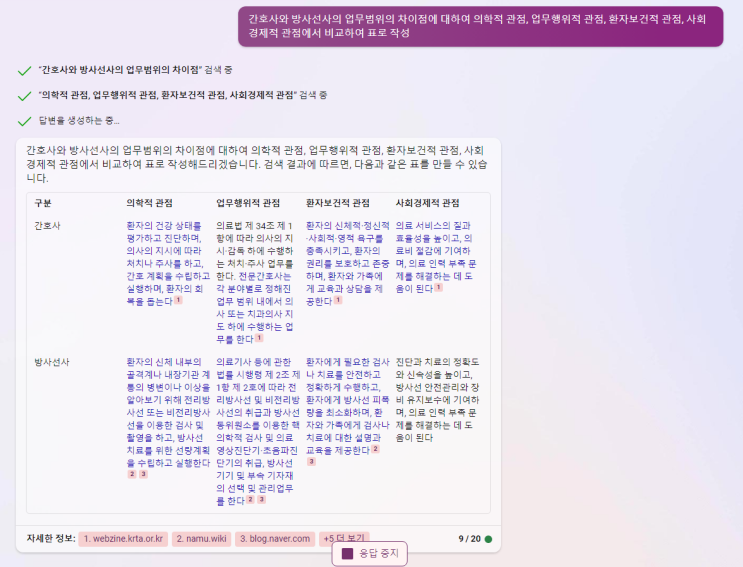This screenshot has width=743, height=567.
Task: Click the '업무행위적 관점' column header
Action: click(x=248, y=203)
